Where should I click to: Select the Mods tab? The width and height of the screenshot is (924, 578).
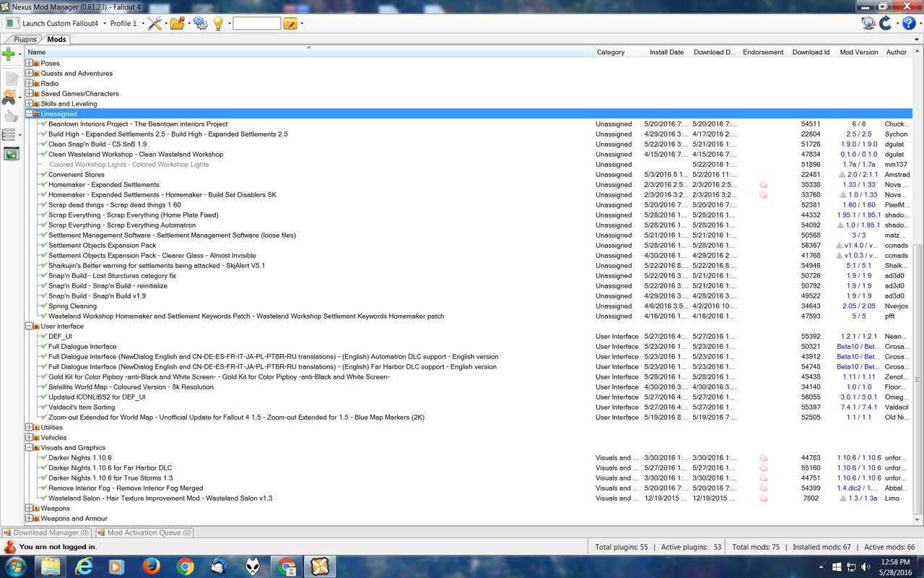(x=56, y=40)
